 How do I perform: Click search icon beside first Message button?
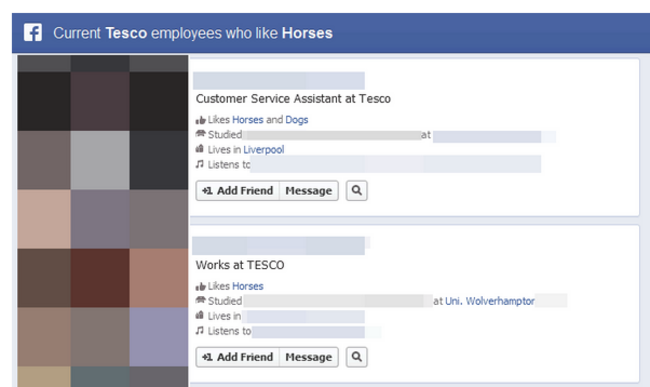(357, 191)
